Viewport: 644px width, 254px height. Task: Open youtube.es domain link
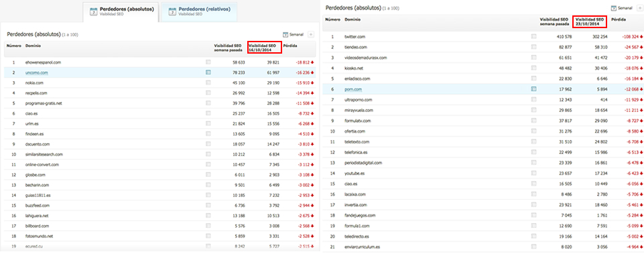click(355, 174)
